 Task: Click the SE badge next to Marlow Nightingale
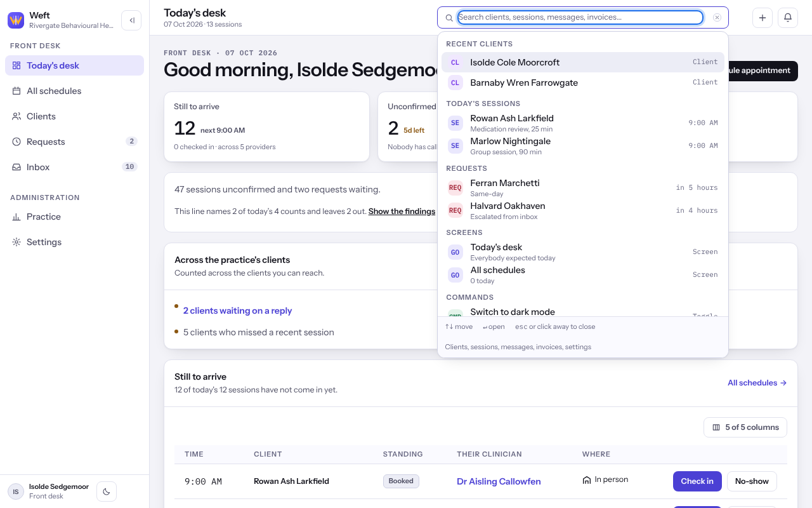point(455,146)
